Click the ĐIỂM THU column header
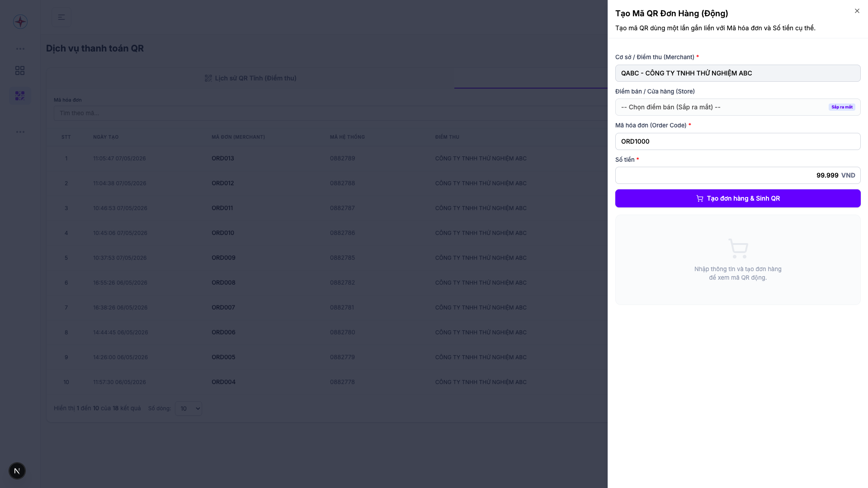The image size is (868, 488). [x=447, y=137]
